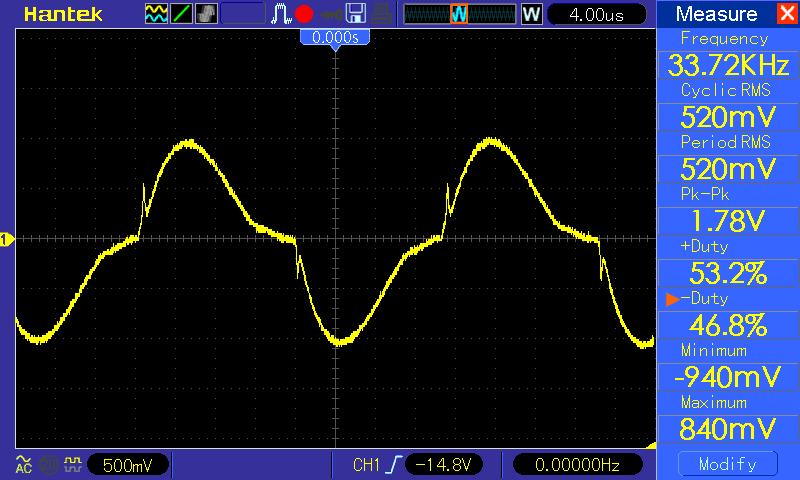This screenshot has height=480, width=800.
Task: Click the pulse trigger waveform icon
Action: [x=281, y=14]
